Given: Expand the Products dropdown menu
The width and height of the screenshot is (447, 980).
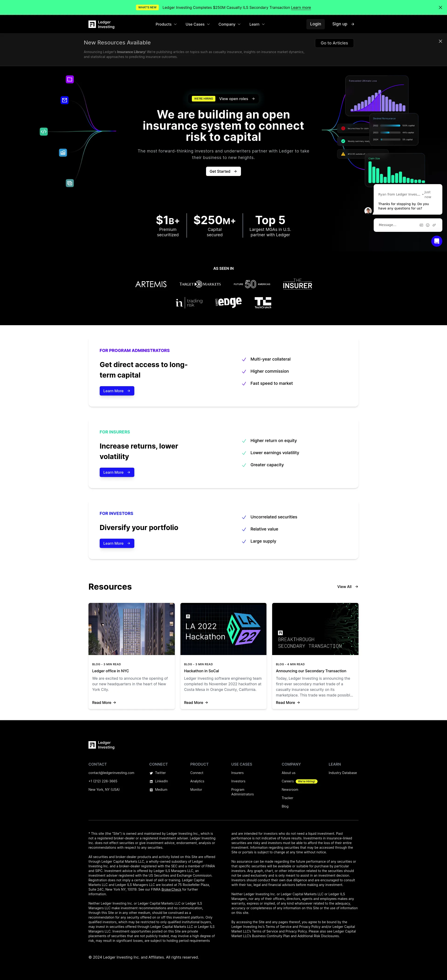Looking at the screenshot, I should pyautogui.click(x=164, y=24).
